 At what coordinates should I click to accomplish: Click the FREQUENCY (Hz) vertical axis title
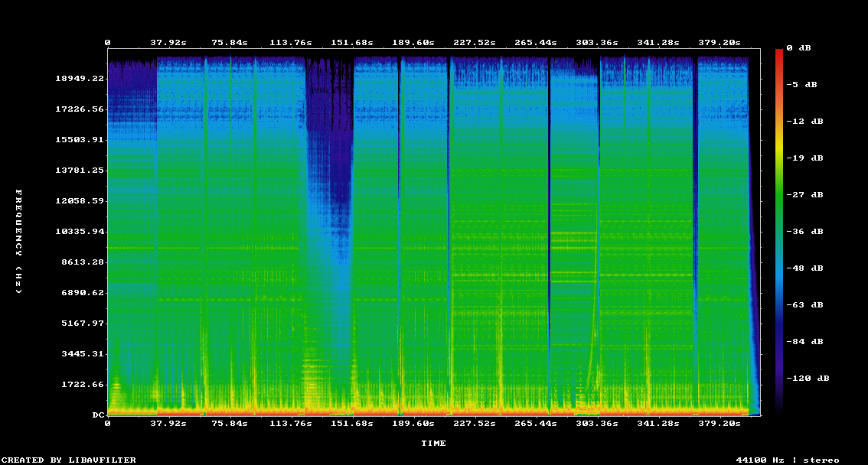[x=19, y=241]
